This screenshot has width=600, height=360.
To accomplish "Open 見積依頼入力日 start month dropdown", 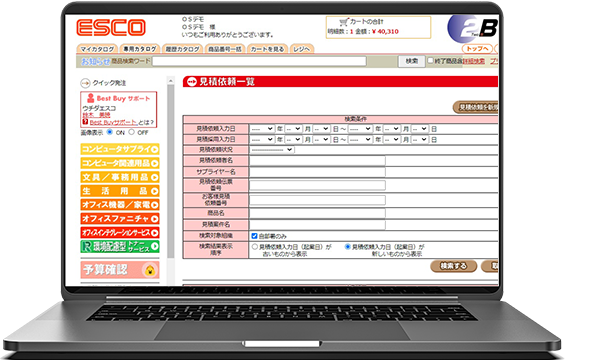I will tap(293, 129).
